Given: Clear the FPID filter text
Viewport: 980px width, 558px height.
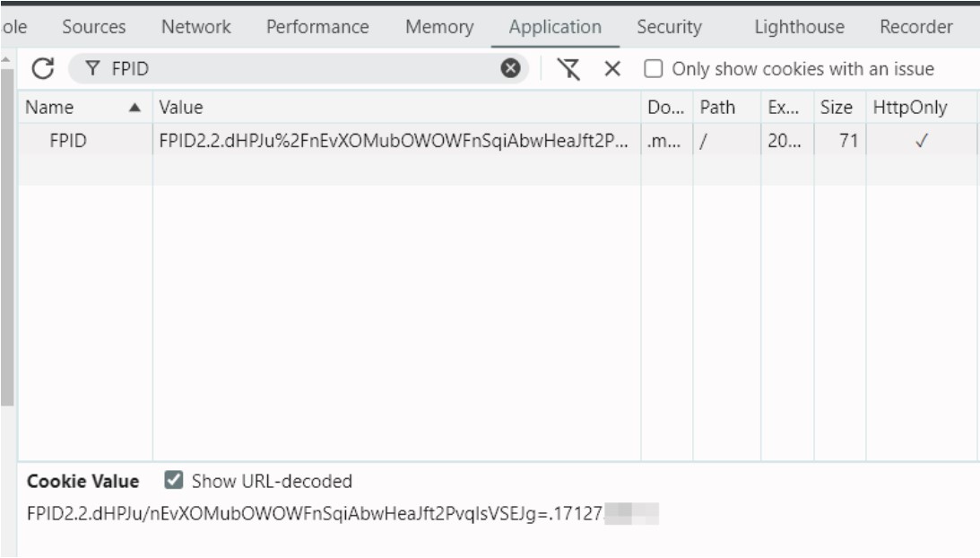Looking at the screenshot, I should coord(510,69).
